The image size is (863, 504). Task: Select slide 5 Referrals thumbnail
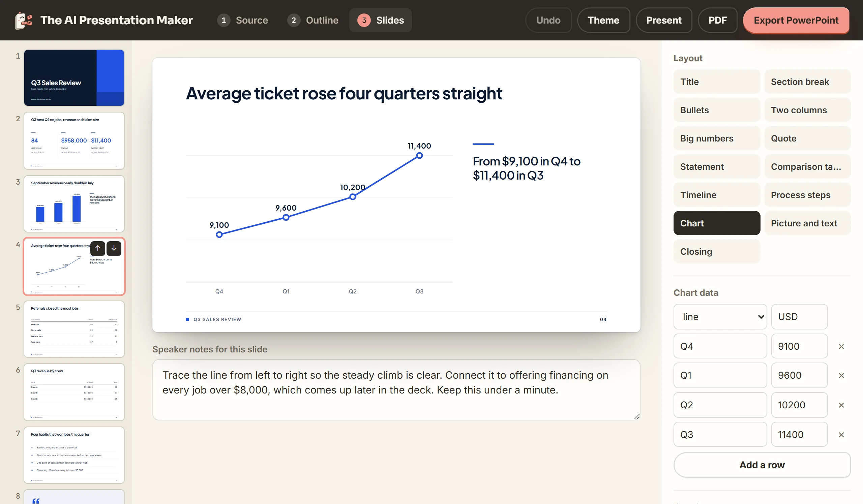tap(74, 329)
